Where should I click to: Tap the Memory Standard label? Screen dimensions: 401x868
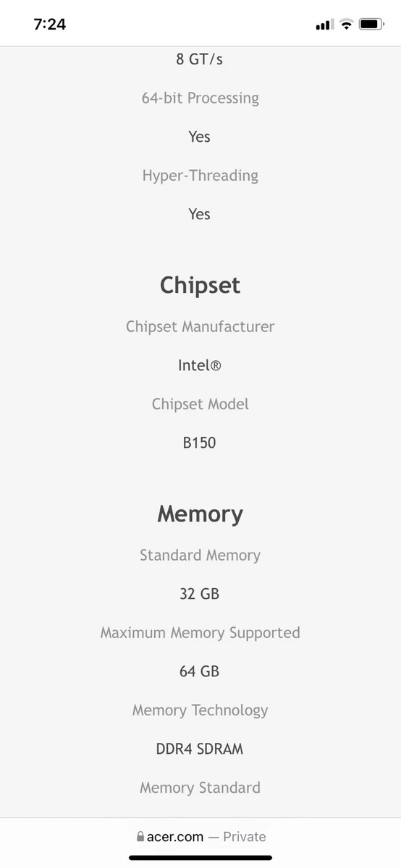tap(200, 787)
